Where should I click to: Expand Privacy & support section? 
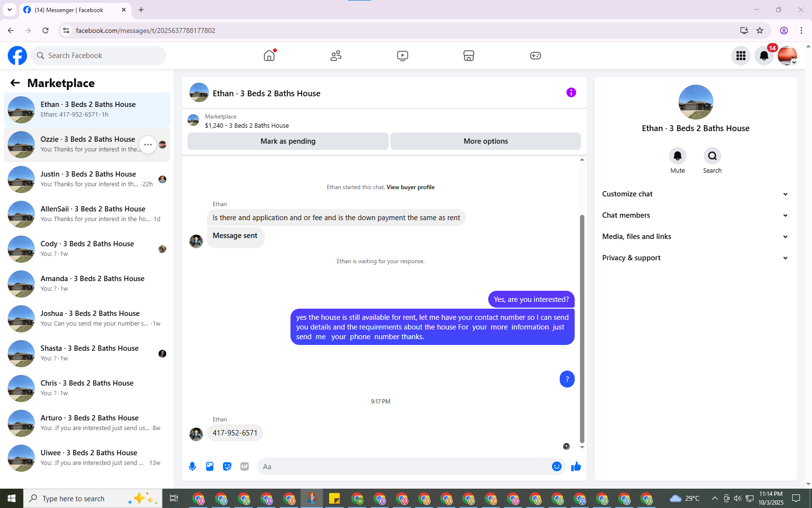point(696,258)
